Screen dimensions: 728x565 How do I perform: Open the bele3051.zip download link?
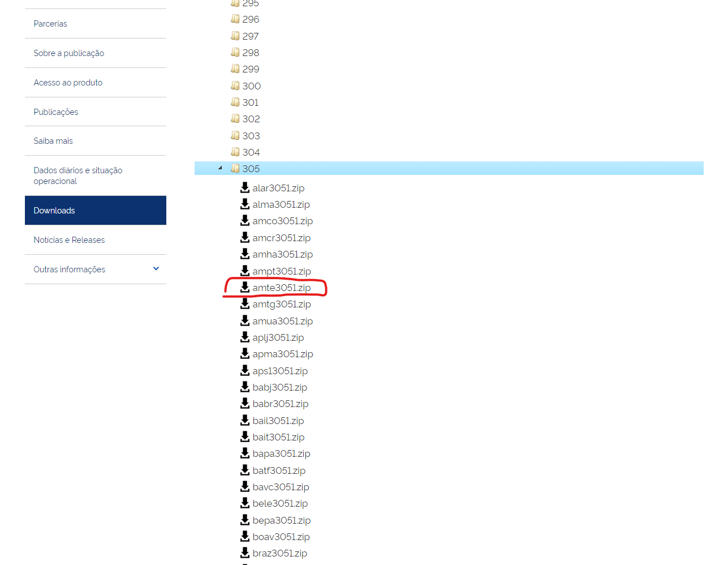[280, 503]
